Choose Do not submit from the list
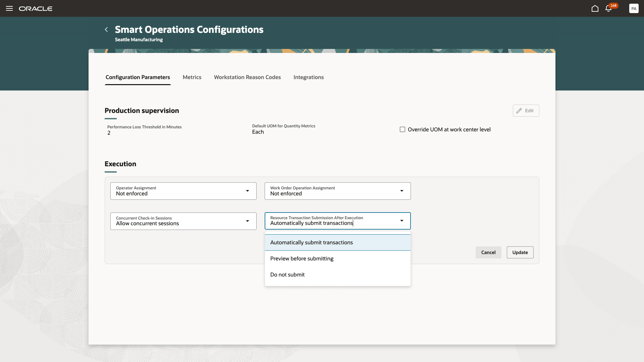Viewport: 644px width, 362px height. [287, 274]
